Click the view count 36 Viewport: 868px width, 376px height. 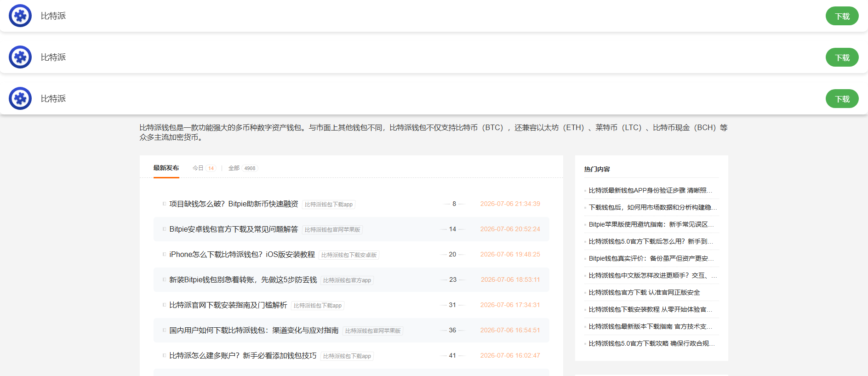coord(452,330)
